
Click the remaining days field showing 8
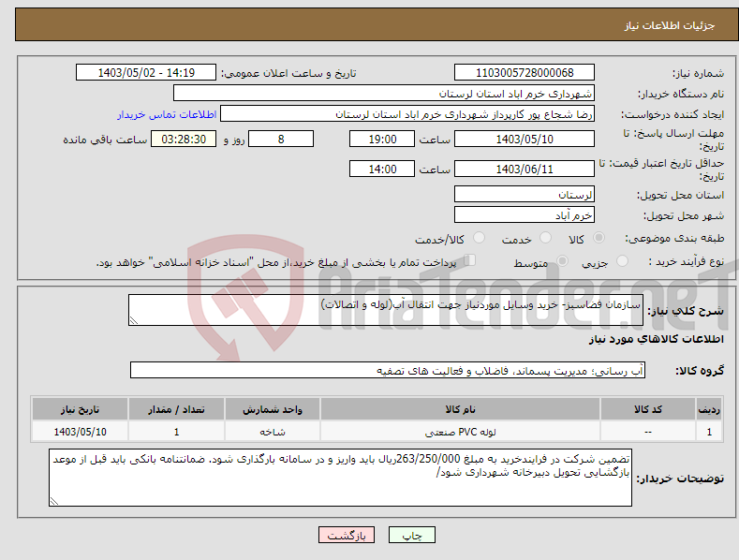(x=281, y=139)
